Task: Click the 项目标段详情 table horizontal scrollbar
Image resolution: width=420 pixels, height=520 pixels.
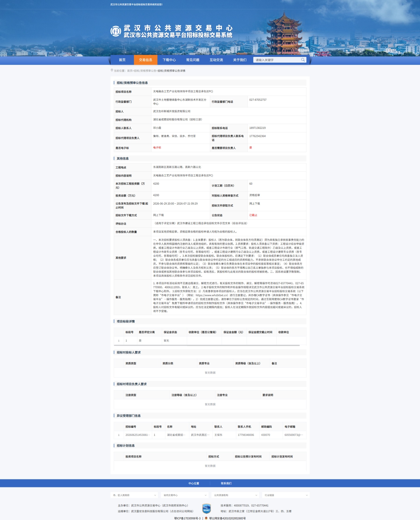Action: 207,345
